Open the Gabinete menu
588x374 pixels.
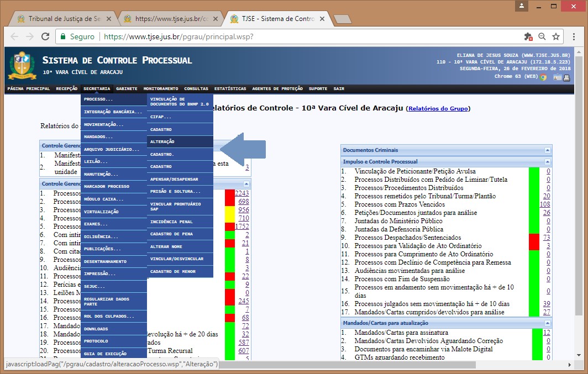click(x=127, y=88)
